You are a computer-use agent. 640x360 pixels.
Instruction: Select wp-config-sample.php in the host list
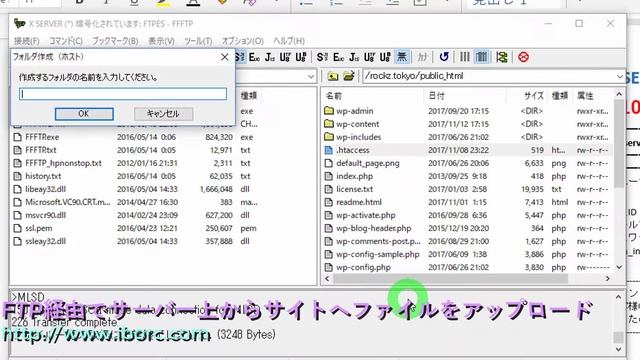378,254
